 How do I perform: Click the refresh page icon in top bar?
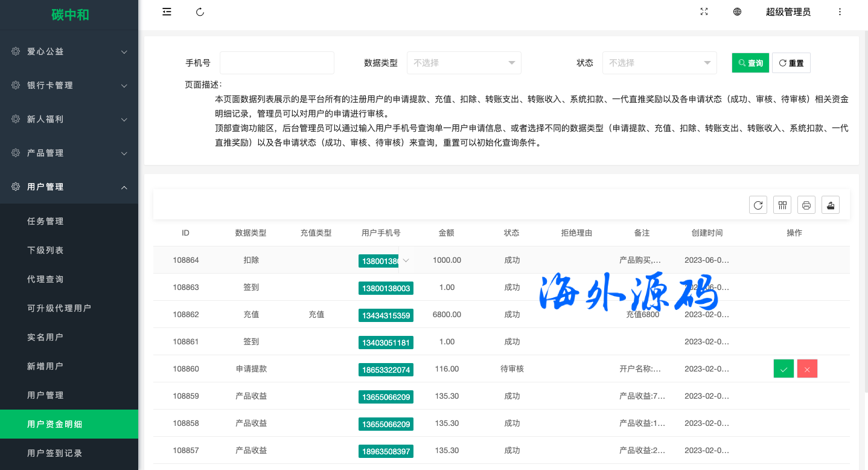point(200,12)
